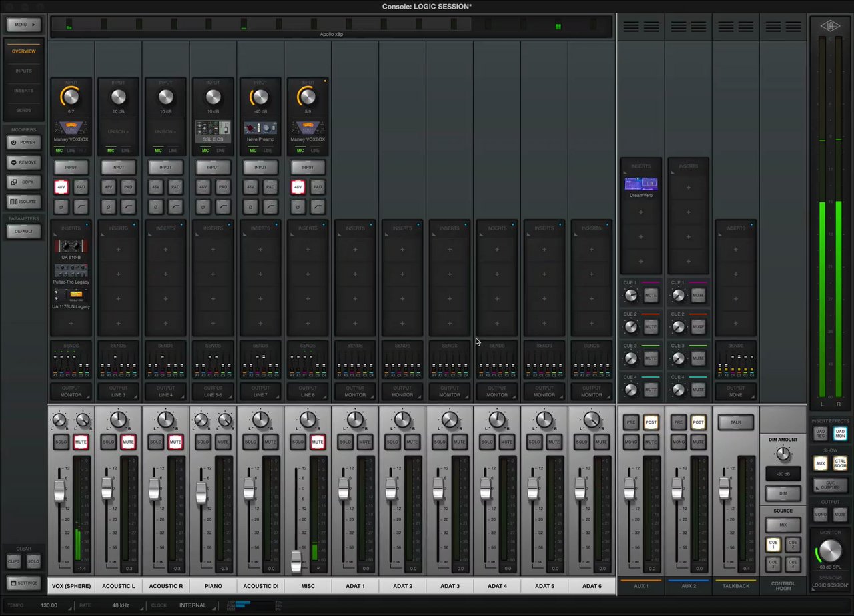Open the Neve Preamp plugin on ACOUSTIC DI
The width and height of the screenshot is (854, 616).
tap(260, 127)
